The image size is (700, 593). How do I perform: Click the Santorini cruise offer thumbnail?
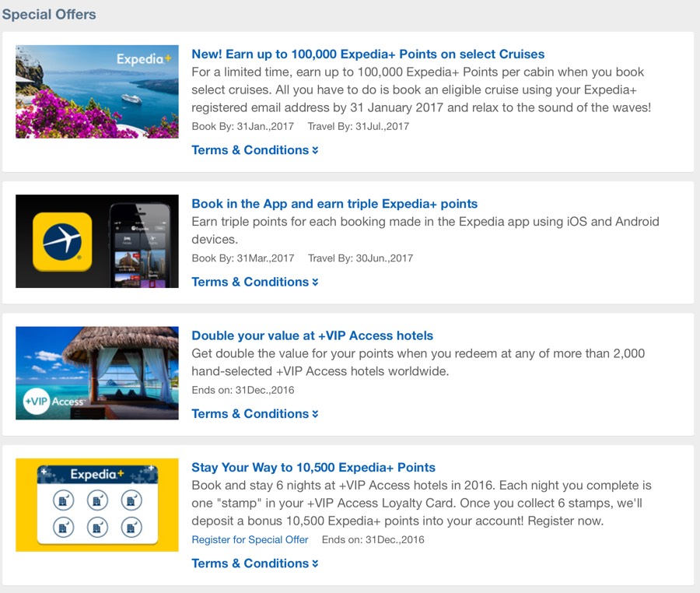click(x=97, y=92)
